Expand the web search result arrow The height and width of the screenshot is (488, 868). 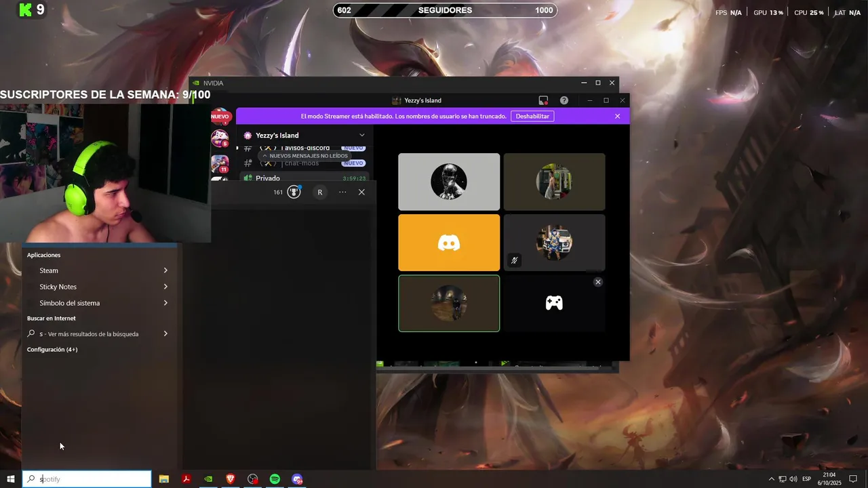(x=165, y=333)
